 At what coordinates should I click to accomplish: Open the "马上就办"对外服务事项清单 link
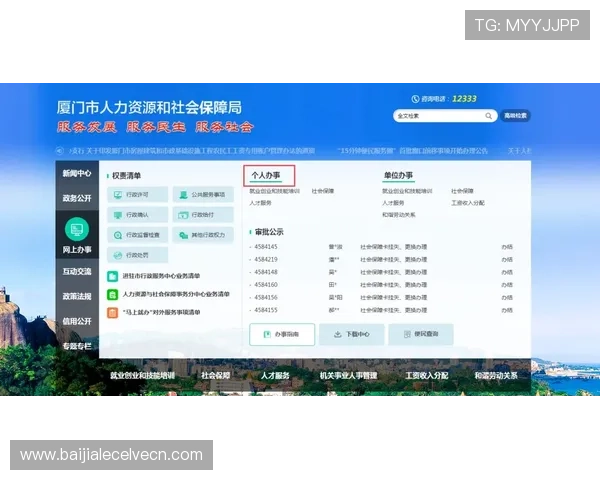tap(161, 312)
